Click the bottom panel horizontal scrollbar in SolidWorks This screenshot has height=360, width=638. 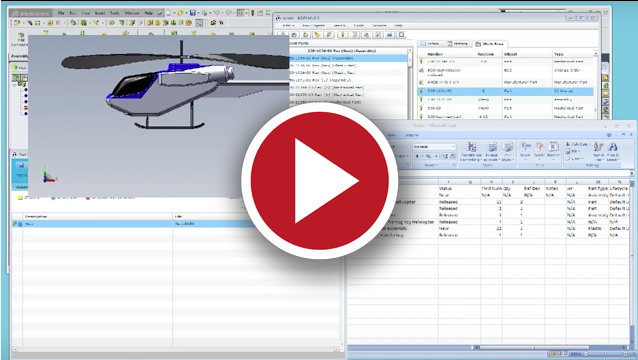pyautogui.click(x=176, y=349)
